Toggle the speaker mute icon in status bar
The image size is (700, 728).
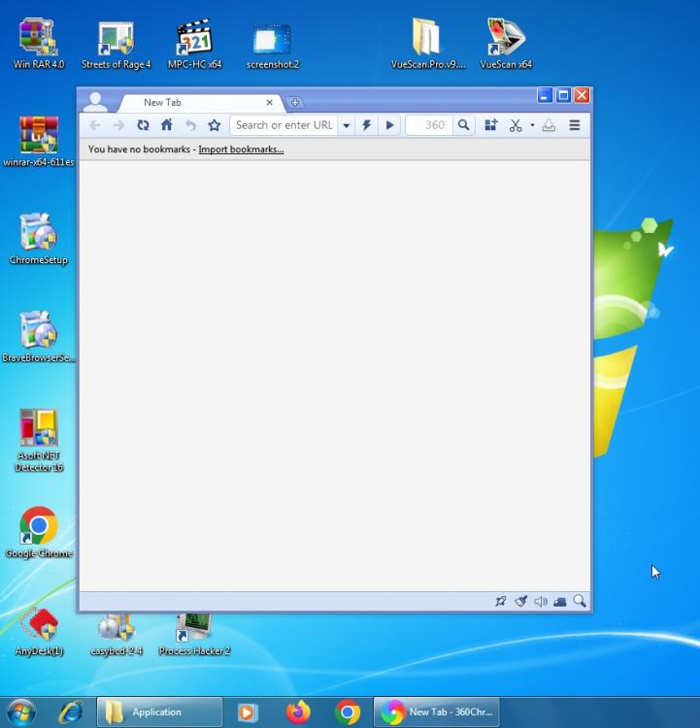point(540,602)
